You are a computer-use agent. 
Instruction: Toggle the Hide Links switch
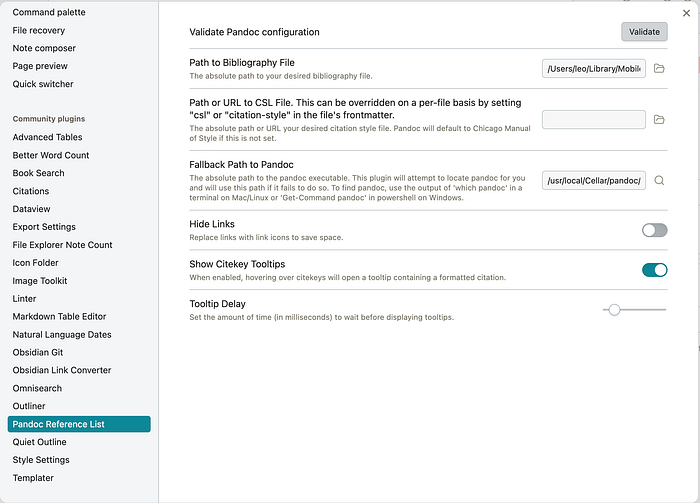pyautogui.click(x=654, y=230)
